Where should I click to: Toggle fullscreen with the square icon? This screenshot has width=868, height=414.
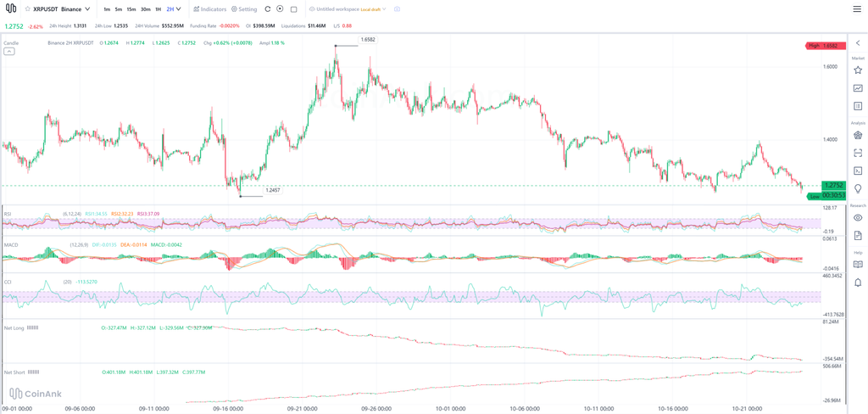(293, 8)
